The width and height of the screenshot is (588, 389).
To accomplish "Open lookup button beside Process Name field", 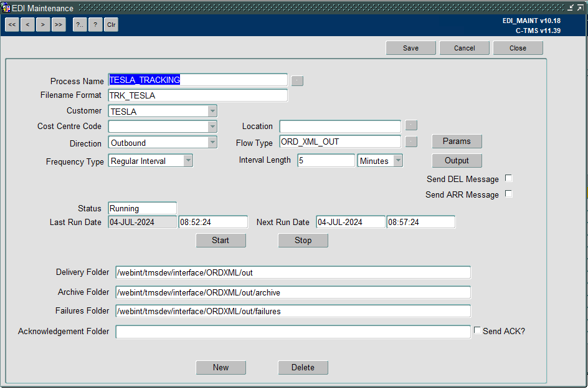I will coord(297,80).
